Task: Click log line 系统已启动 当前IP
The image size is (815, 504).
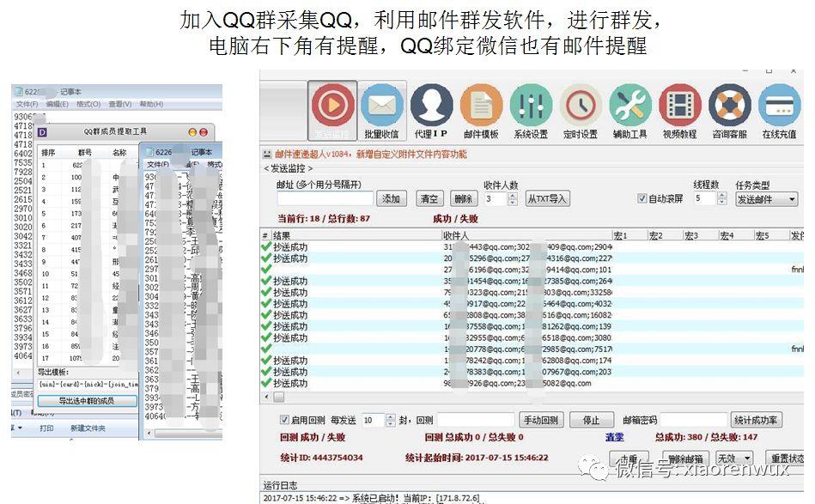Action: point(371,498)
